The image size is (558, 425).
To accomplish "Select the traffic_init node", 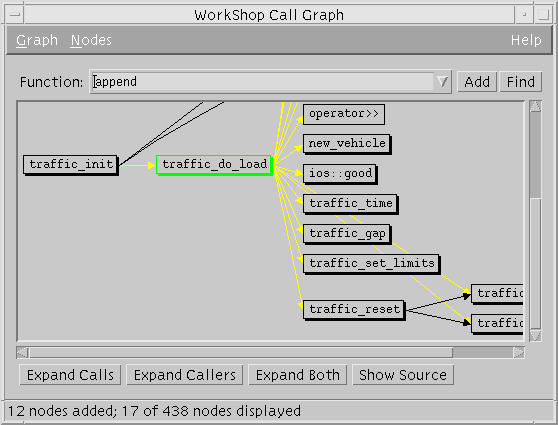I will pos(70,165).
